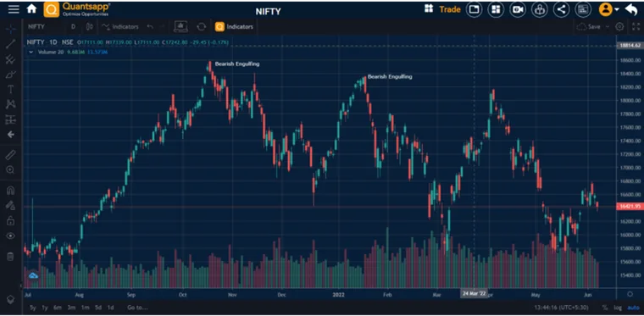This screenshot has height=316, width=644.
Task: Open the folder watchlist icon
Action: point(474,9)
